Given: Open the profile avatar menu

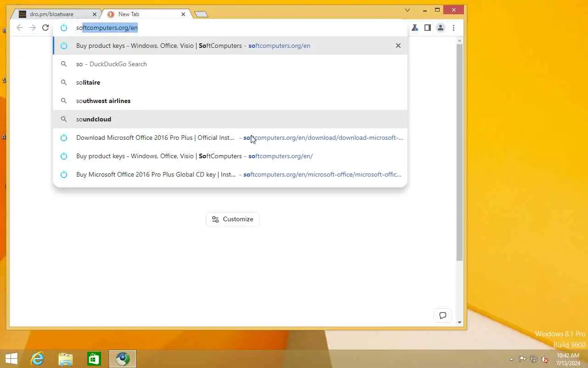Looking at the screenshot, I should (x=441, y=28).
